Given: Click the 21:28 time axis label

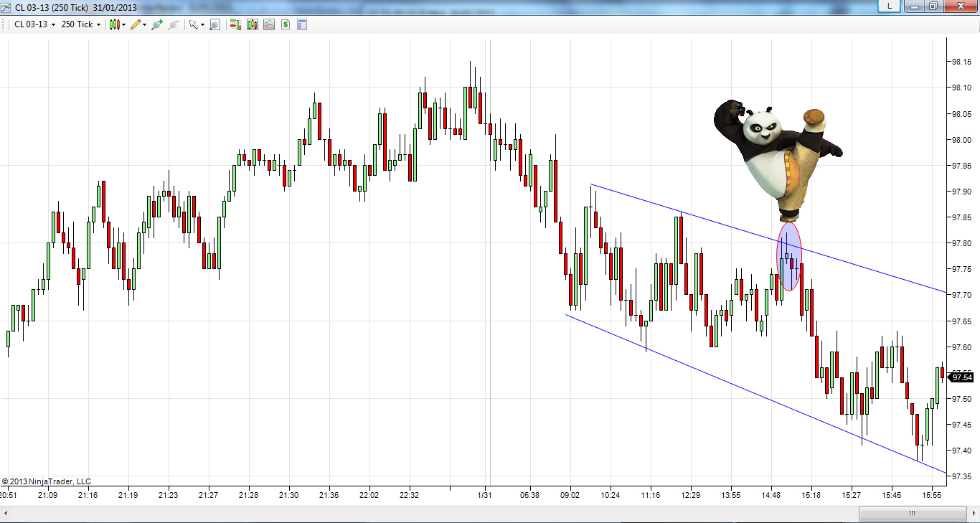Looking at the screenshot, I should pyautogui.click(x=249, y=495).
